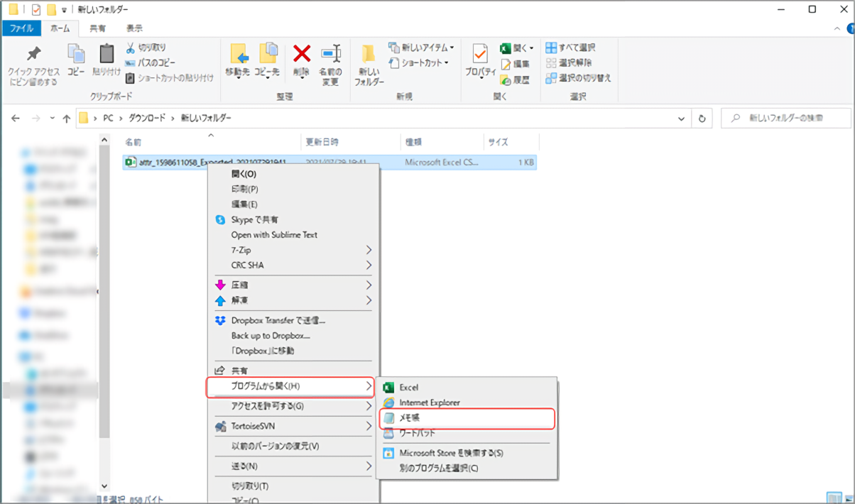Go back with navigation arrow
Screen dimensions: 855x504
pyautogui.click(x=16, y=119)
